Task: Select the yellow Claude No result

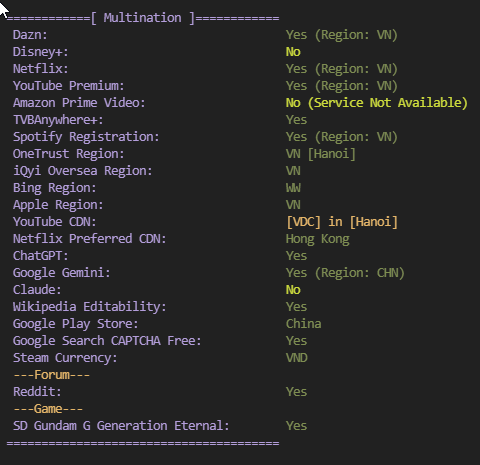Action: [293, 290]
